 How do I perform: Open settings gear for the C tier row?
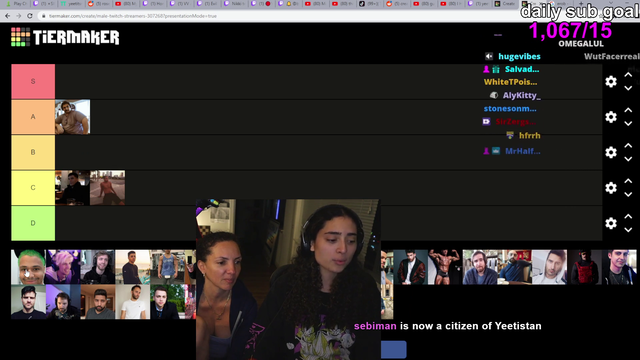tap(611, 188)
